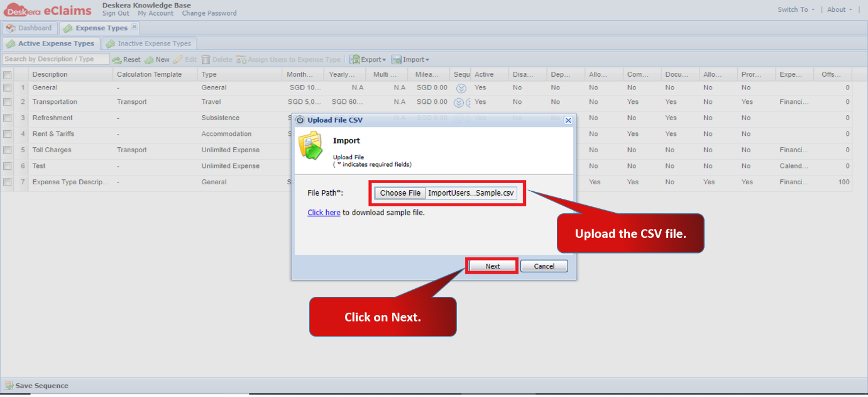Focus the Search by Description field

point(55,59)
